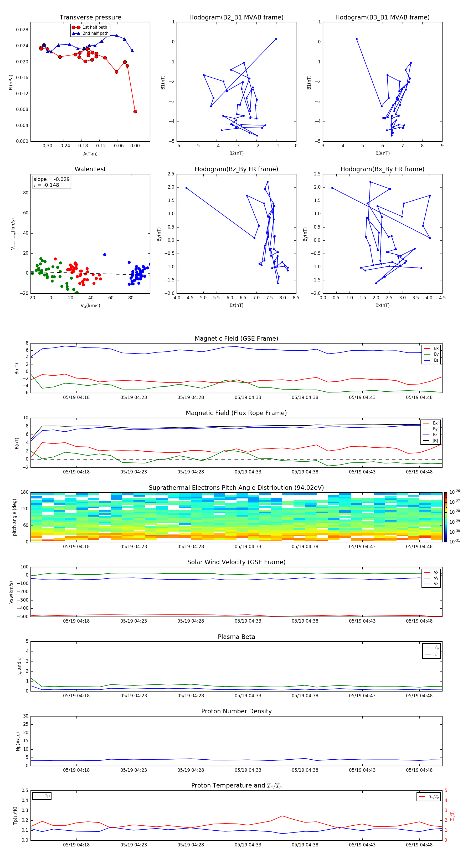Click the last red point in Transverse pressure
Viewport: 473px width, 868px height.
tap(135, 112)
